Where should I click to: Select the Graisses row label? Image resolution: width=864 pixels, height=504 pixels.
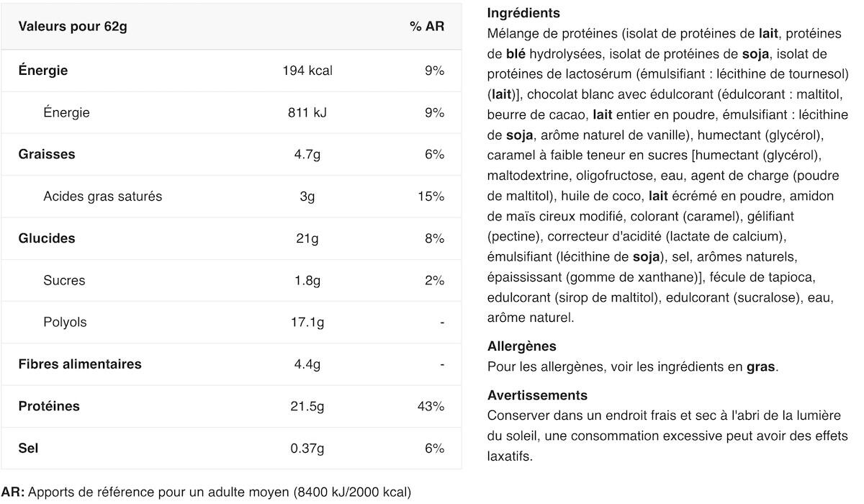click(47, 154)
